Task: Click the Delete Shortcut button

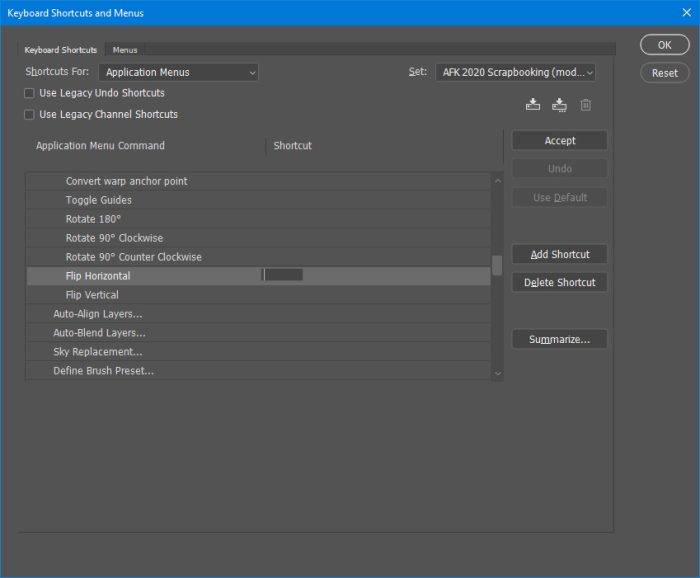Action: coord(559,282)
